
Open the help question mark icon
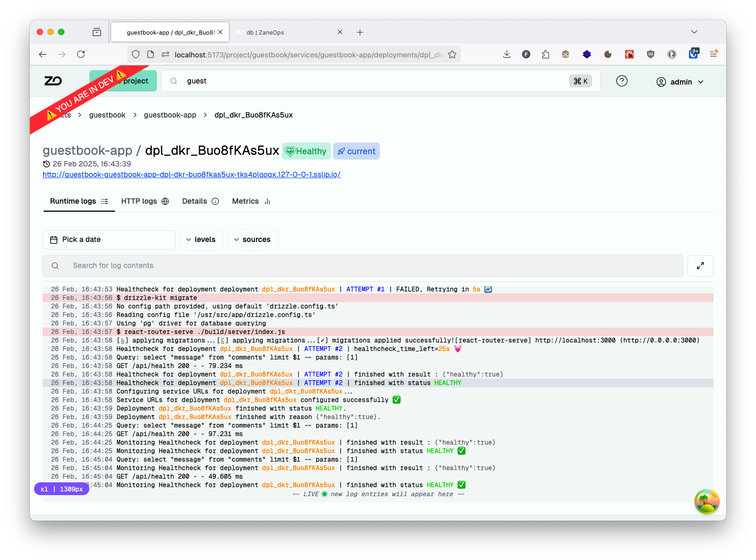point(621,81)
